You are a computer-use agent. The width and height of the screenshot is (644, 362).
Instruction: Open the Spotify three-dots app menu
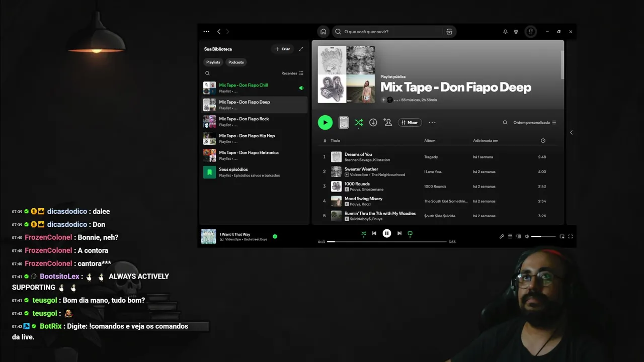206,32
